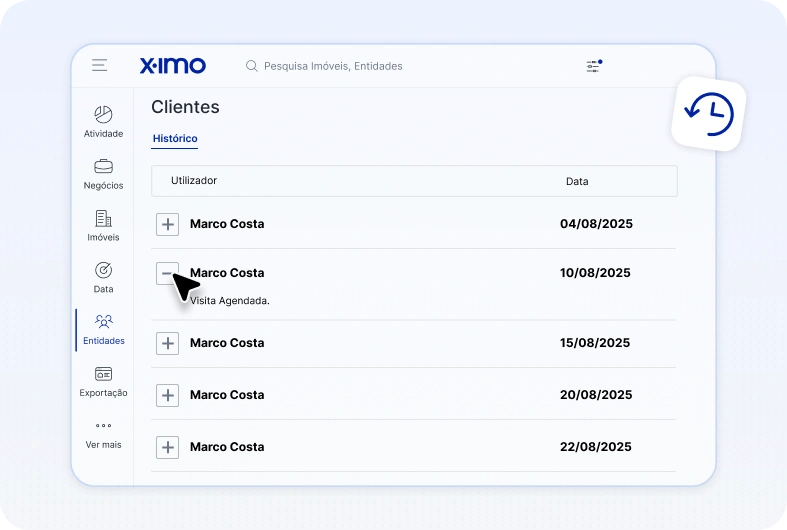This screenshot has width=787, height=530.
Task: Select the Exportação sidebar label
Action: [103, 392]
